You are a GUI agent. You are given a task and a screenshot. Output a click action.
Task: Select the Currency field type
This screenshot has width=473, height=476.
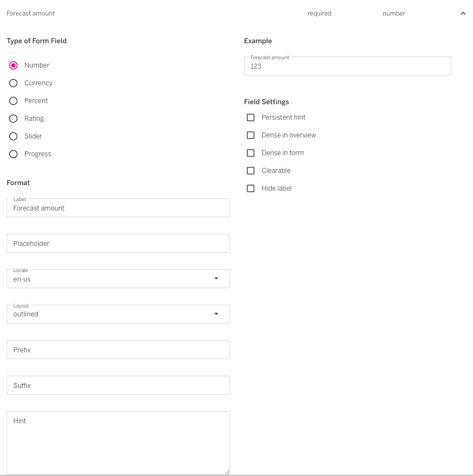point(13,83)
